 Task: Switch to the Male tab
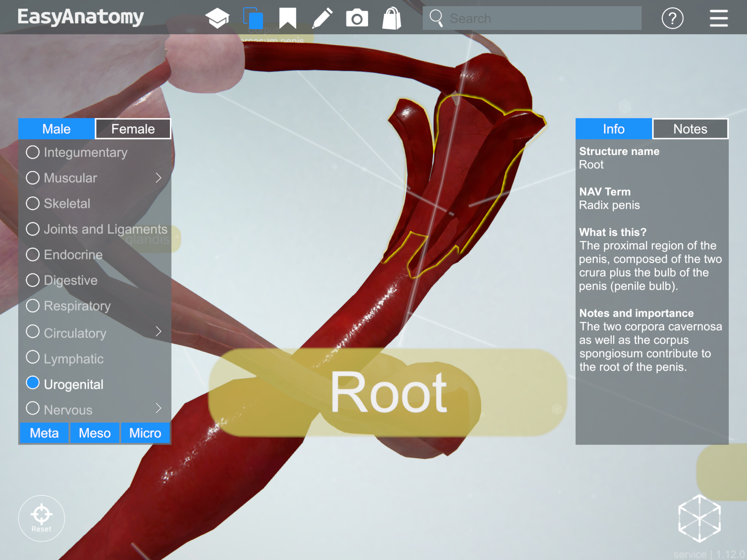click(56, 129)
